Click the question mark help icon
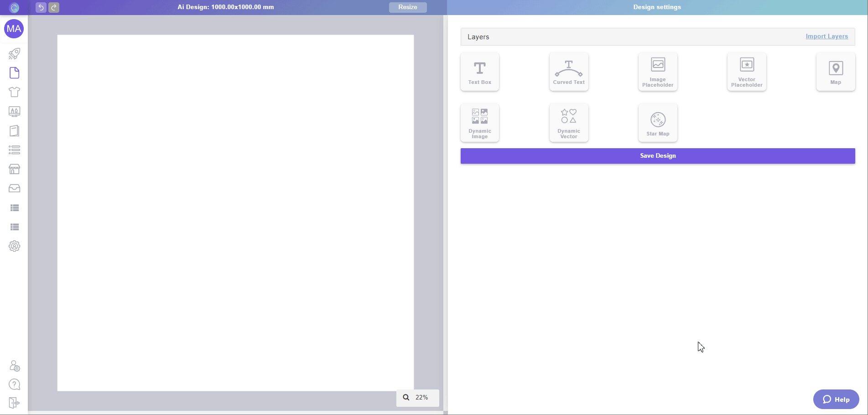Image resolution: width=868 pixels, height=415 pixels. [x=14, y=384]
